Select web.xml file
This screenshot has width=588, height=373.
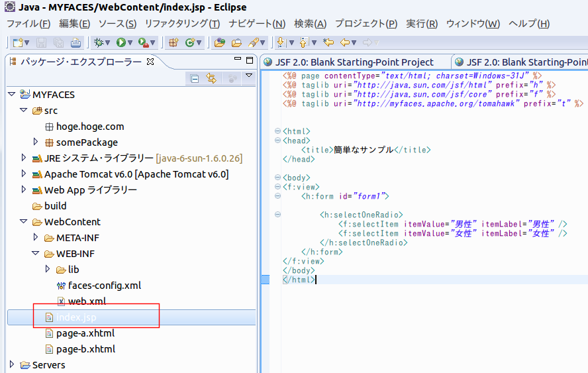tap(81, 301)
